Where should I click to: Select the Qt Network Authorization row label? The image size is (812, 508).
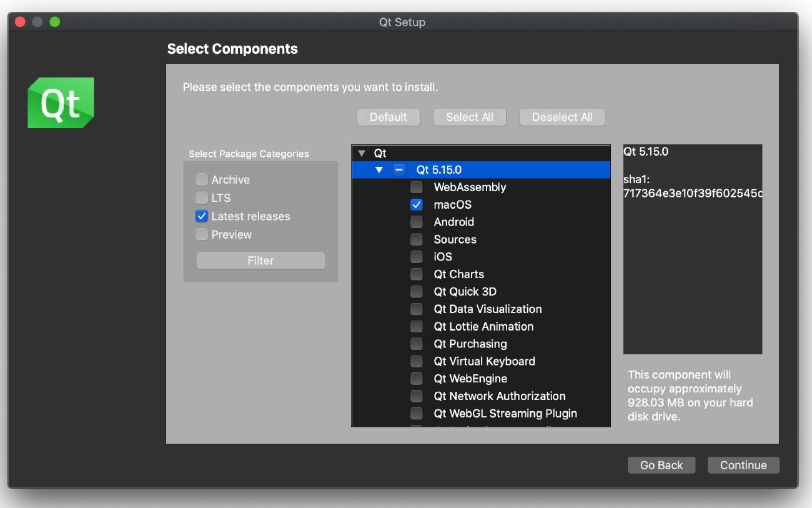click(500, 396)
